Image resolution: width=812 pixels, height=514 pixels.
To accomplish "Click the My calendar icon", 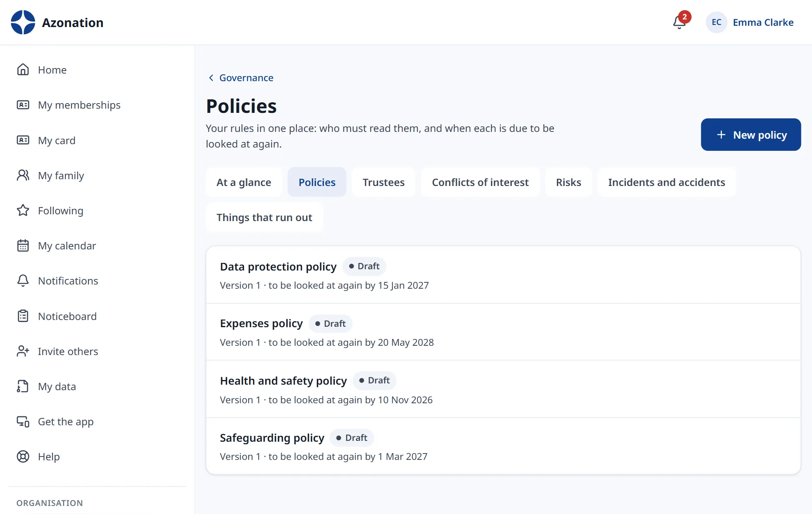I will tap(23, 246).
